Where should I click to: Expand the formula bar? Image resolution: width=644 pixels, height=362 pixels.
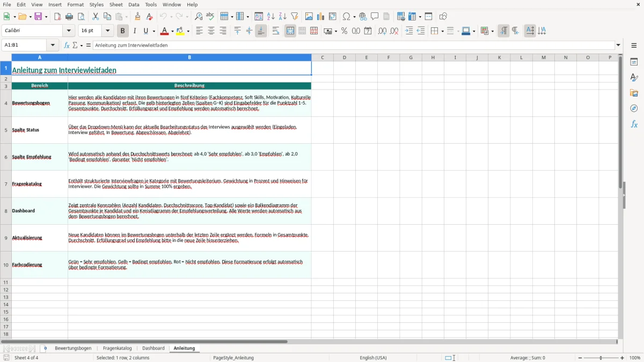(618, 45)
